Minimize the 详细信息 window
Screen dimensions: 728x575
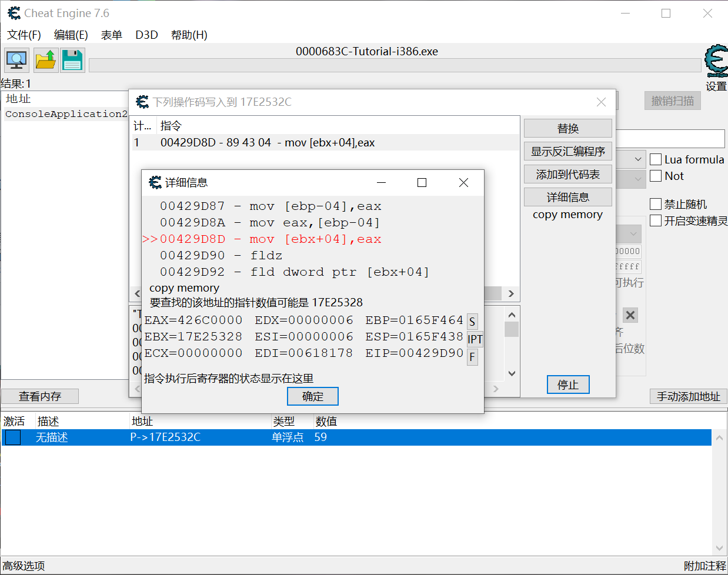(382, 183)
